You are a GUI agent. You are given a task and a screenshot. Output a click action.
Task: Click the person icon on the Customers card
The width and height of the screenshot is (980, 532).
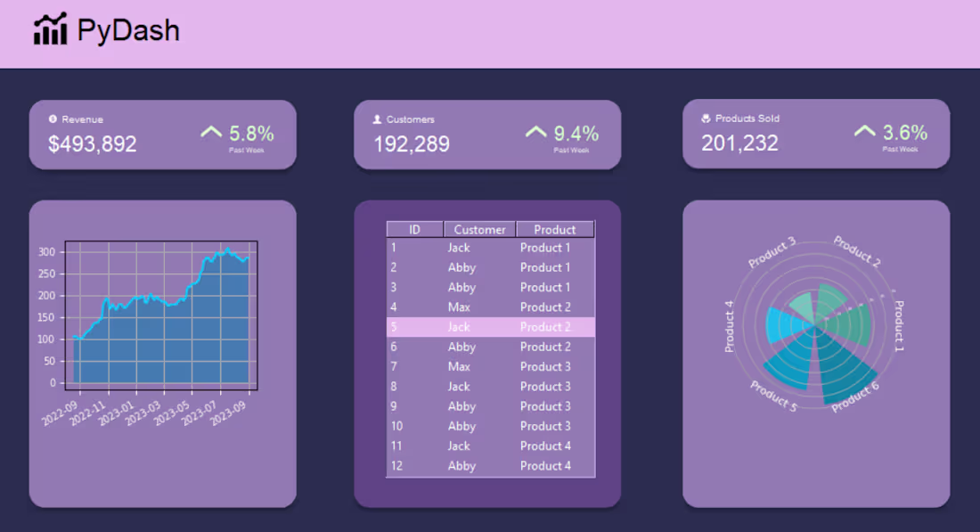[378, 119]
